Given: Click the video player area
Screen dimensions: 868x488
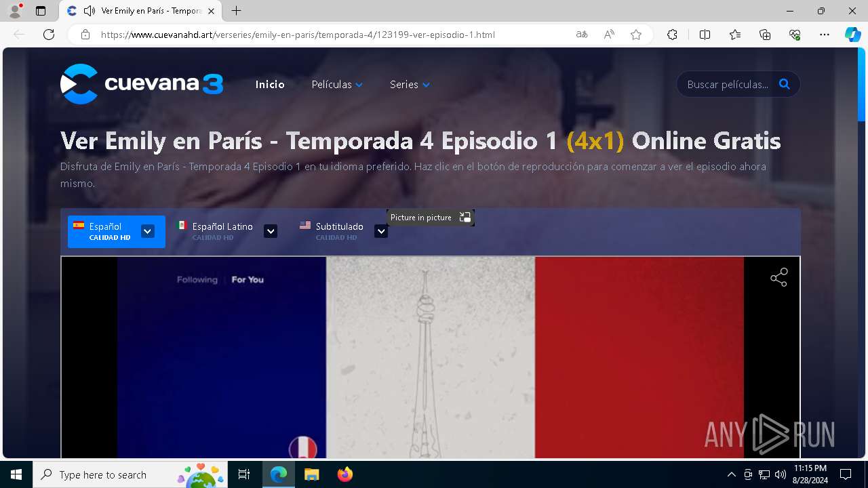Looking at the screenshot, I should [x=431, y=357].
